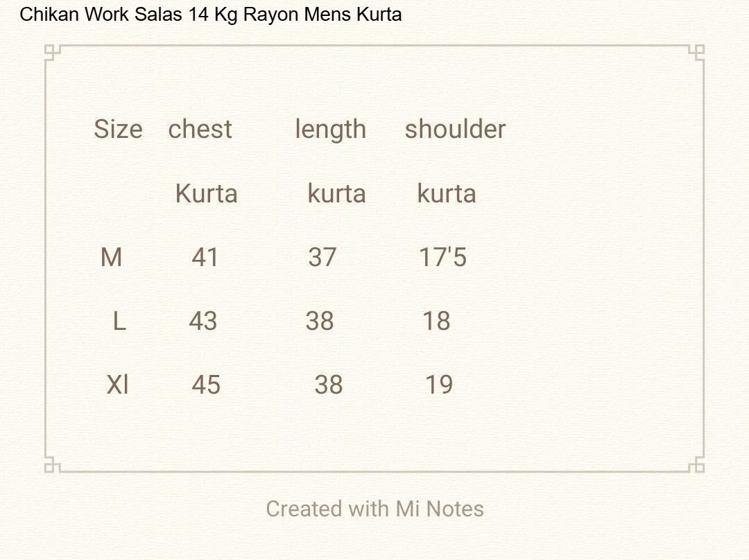Viewport: 749px width, 560px height.
Task: Click the shoulder column header
Action: (x=455, y=130)
